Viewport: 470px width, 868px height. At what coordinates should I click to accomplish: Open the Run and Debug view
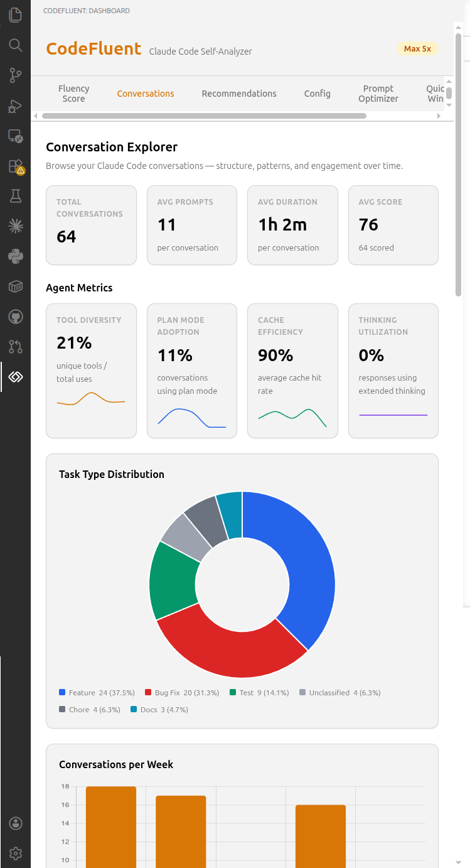15,106
